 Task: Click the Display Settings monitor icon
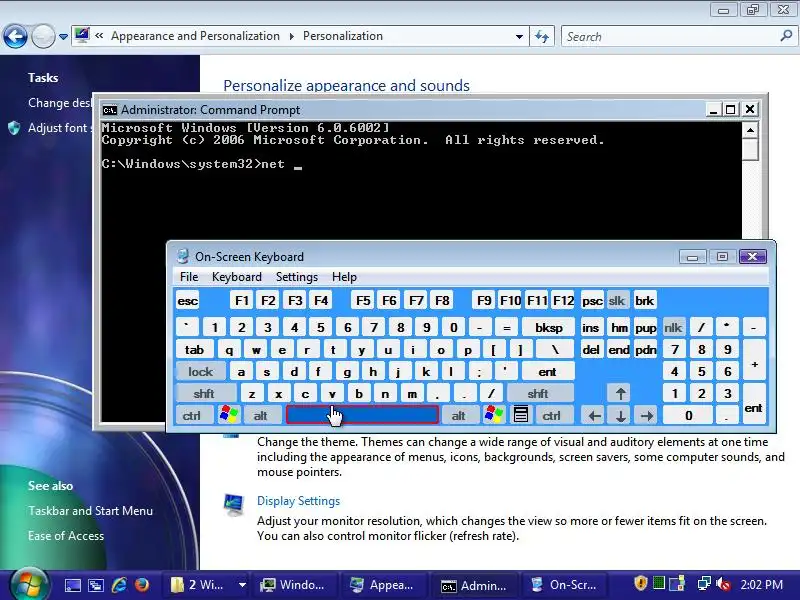pos(234,504)
